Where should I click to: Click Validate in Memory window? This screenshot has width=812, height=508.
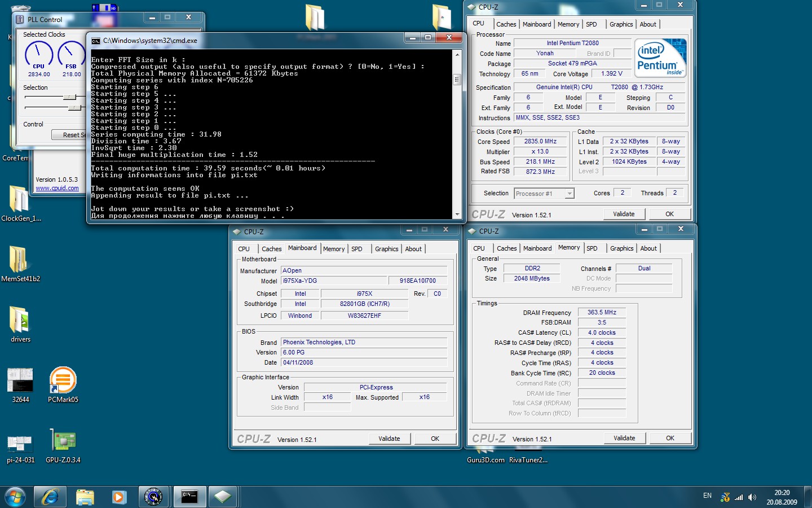click(624, 438)
